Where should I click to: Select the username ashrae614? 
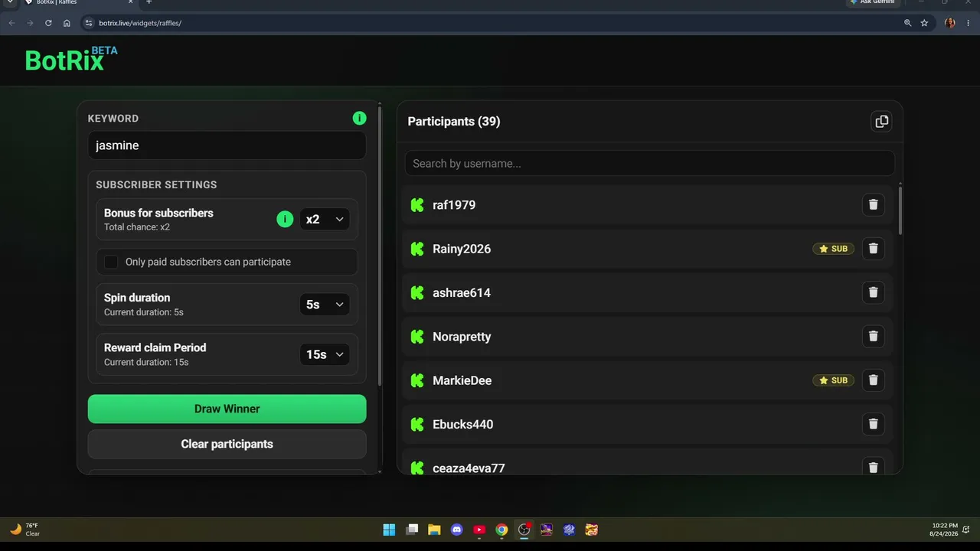[462, 292]
